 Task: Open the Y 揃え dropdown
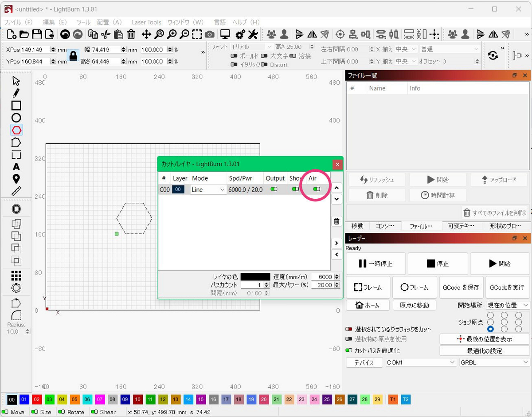point(406,61)
